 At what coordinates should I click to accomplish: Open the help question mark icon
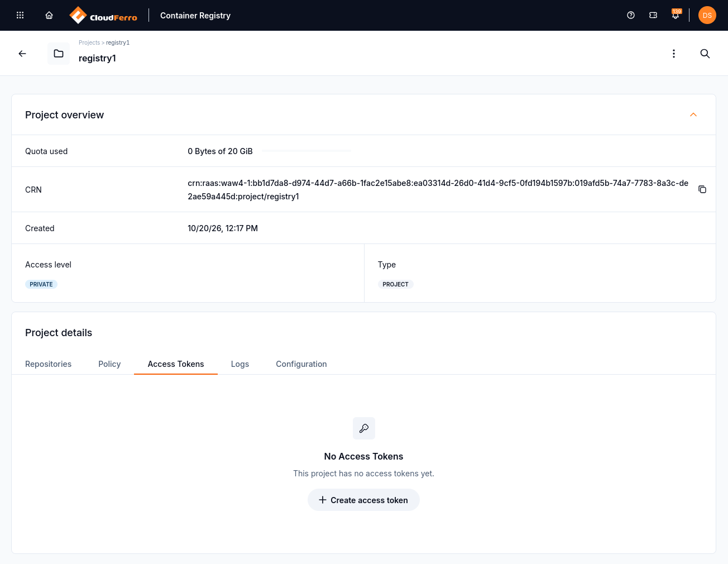coord(631,15)
